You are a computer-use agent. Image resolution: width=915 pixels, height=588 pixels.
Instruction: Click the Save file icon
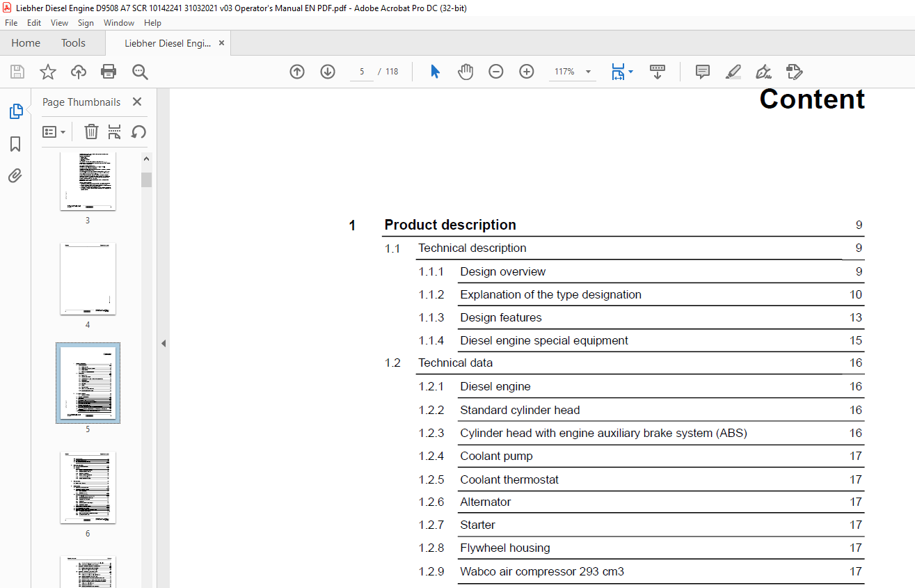[x=17, y=72]
